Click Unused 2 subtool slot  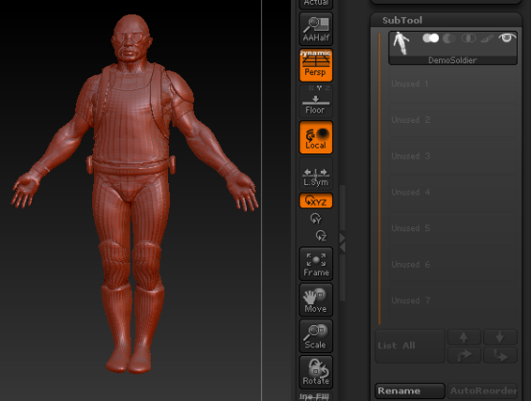pyautogui.click(x=452, y=120)
